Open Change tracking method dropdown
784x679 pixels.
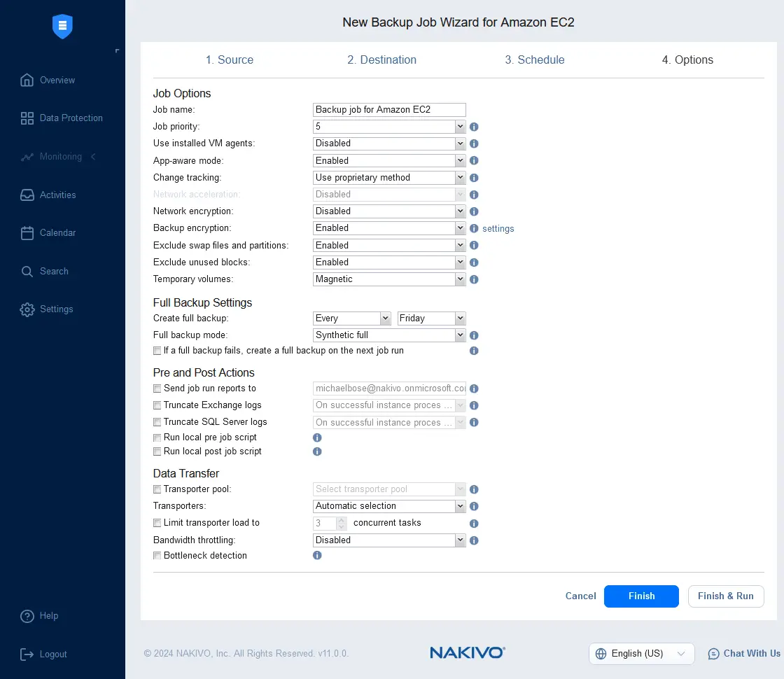tap(389, 178)
